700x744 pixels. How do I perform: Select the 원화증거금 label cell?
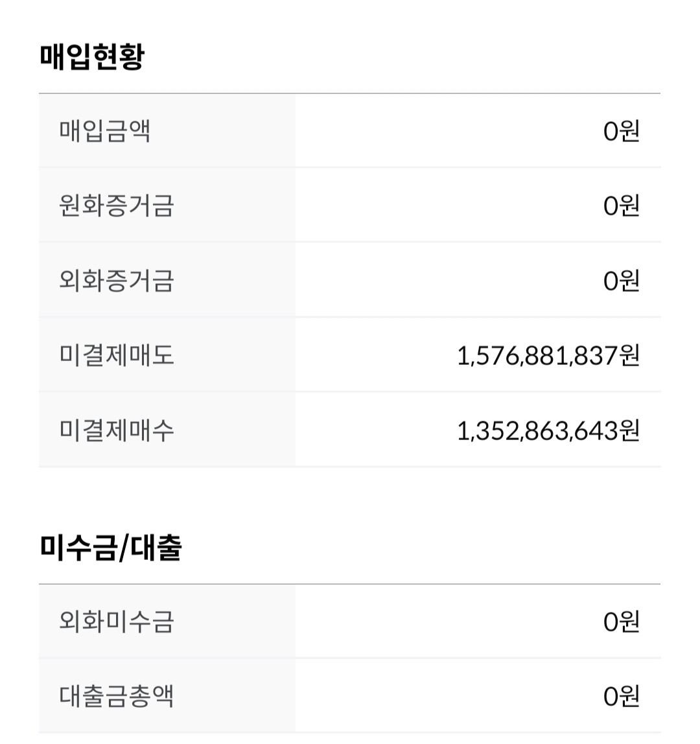pyautogui.click(x=117, y=205)
